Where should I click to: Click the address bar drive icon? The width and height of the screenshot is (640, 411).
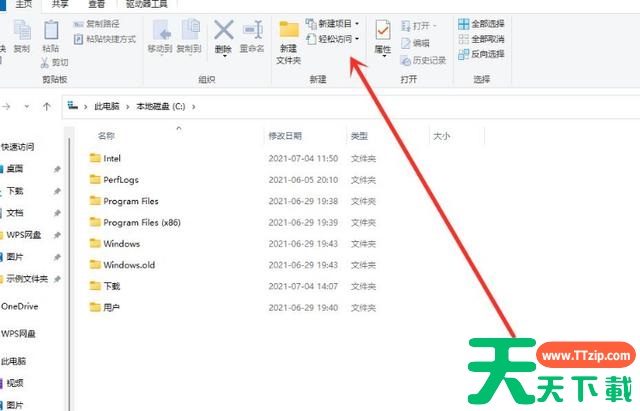click(73, 106)
